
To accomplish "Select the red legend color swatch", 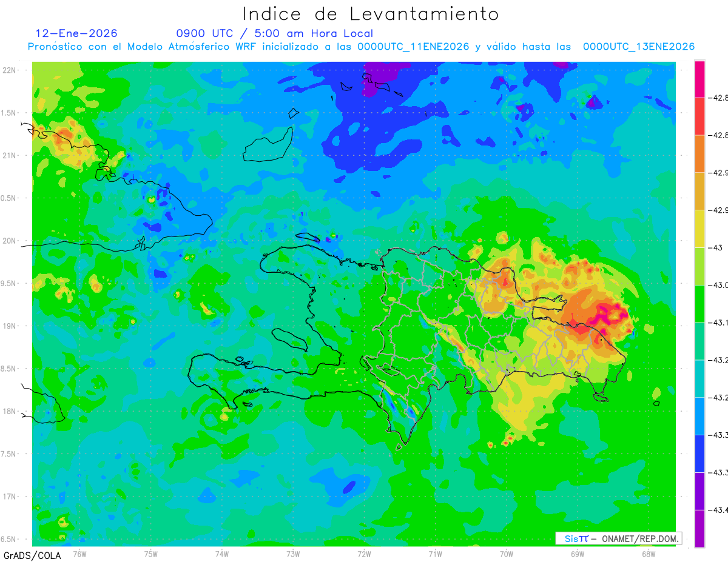I will coord(699,116).
